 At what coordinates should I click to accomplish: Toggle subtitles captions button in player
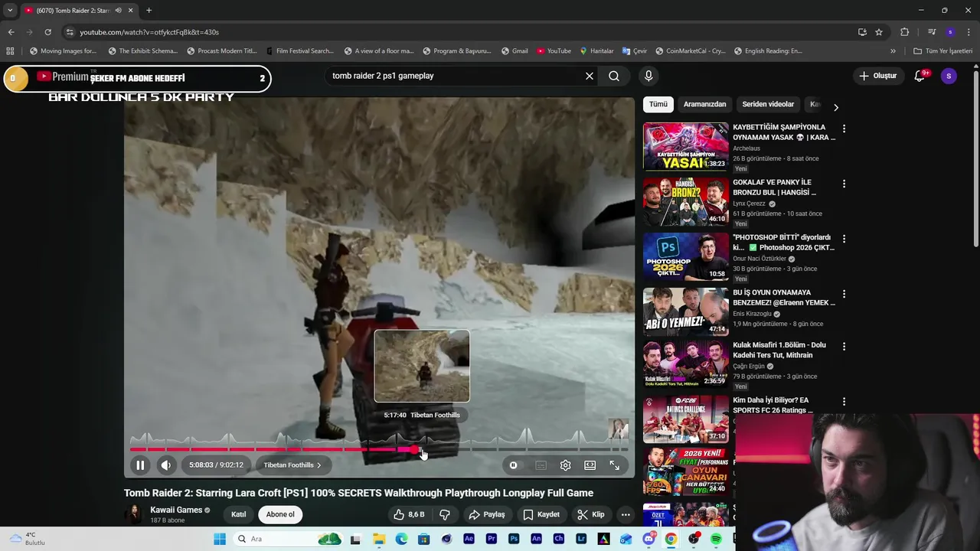click(541, 465)
